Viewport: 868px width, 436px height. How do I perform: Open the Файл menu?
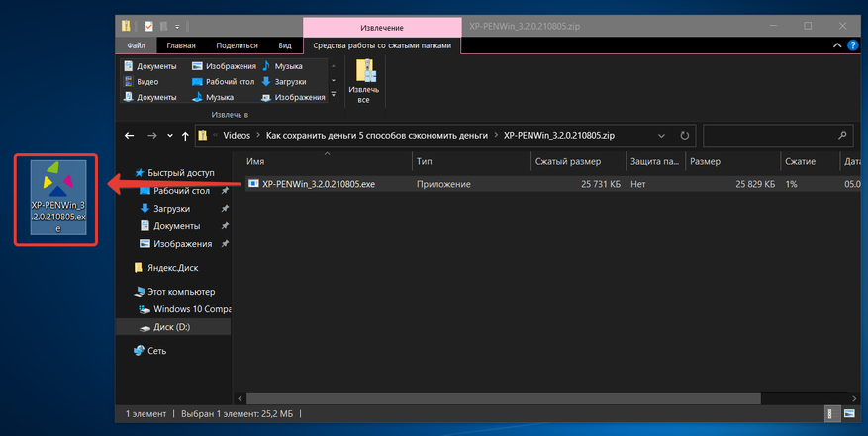[x=136, y=45]
